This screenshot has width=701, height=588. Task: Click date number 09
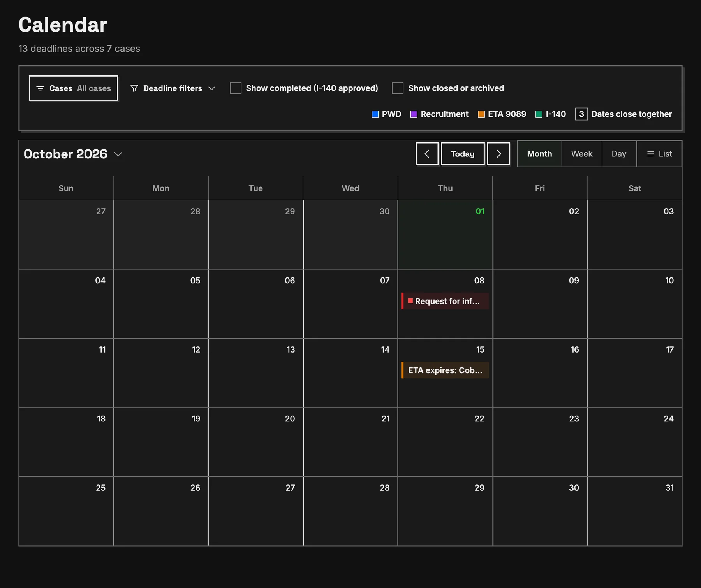pyautogui.click(x=574, y=281)
